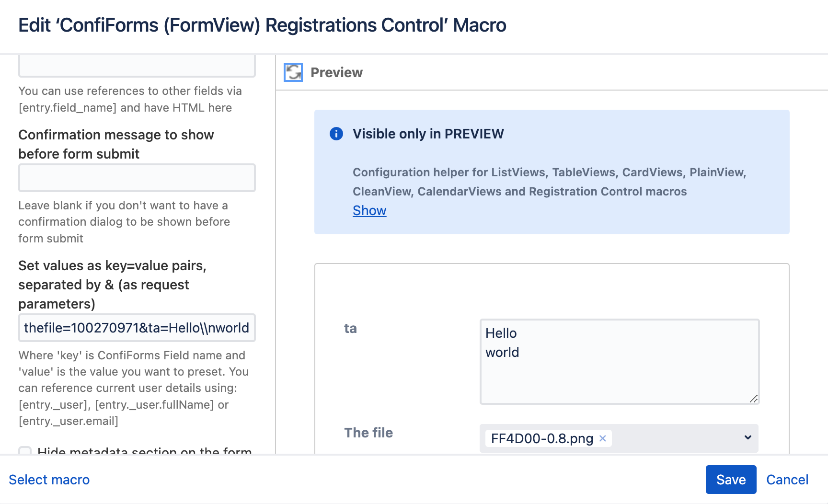Click 'The file' field label

368,432
